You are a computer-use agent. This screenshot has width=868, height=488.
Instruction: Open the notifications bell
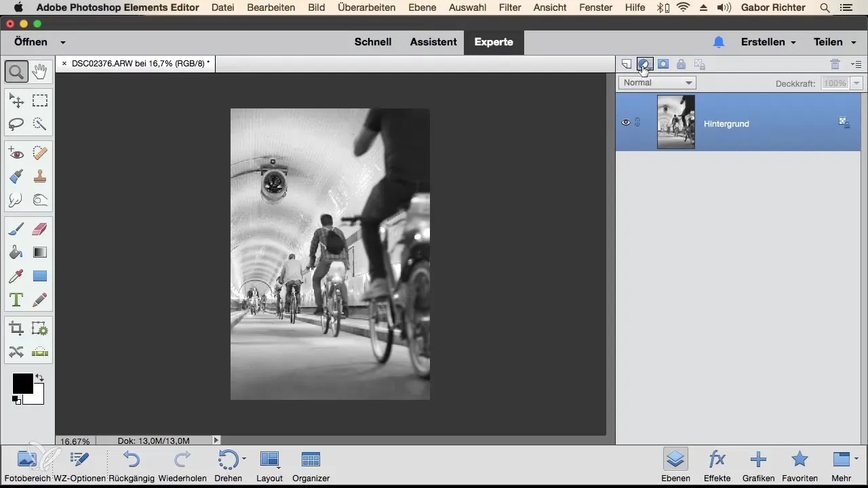coord(719,42)
